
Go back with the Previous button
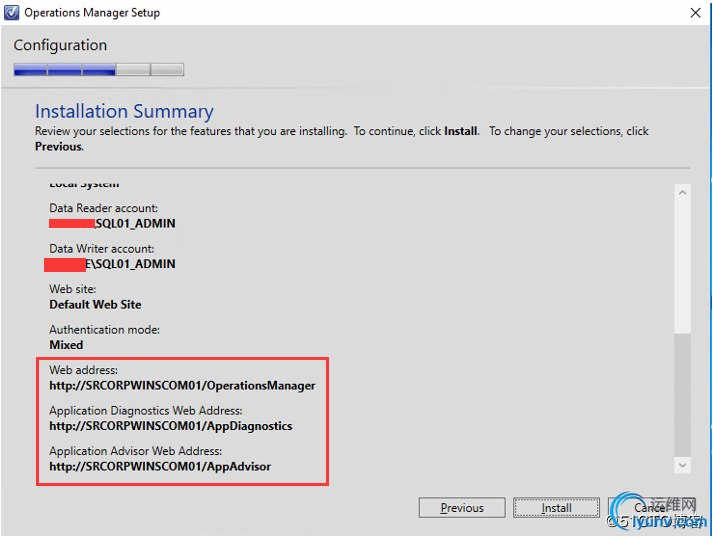coord(462,507)
